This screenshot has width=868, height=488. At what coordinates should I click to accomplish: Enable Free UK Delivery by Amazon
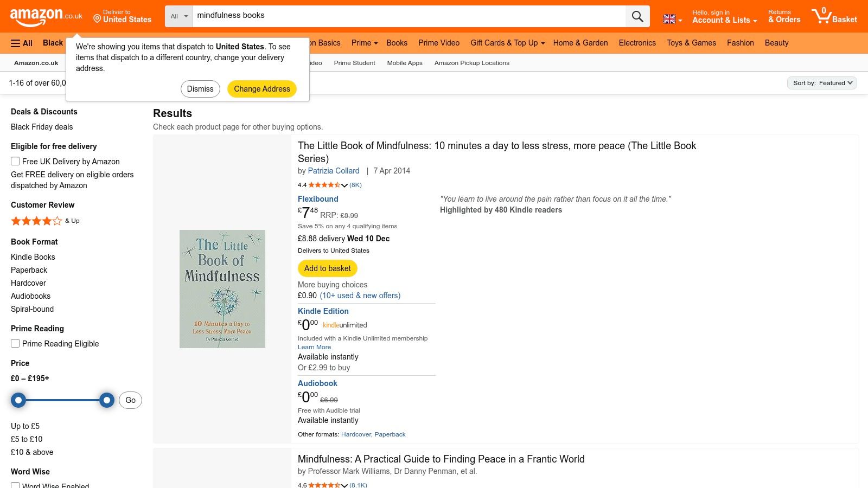(x=15, y=161)
